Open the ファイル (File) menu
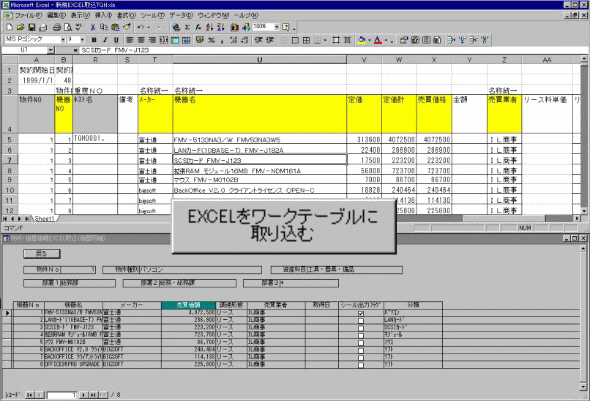590x401 pixels. pyautogui.click(x=28, y=15)
